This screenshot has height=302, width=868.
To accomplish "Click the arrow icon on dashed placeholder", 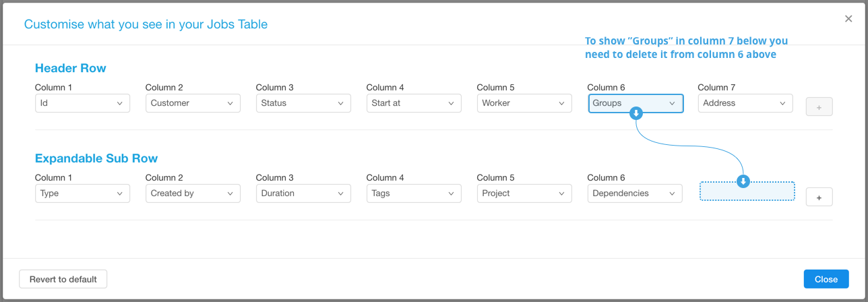I will [743, 181].
